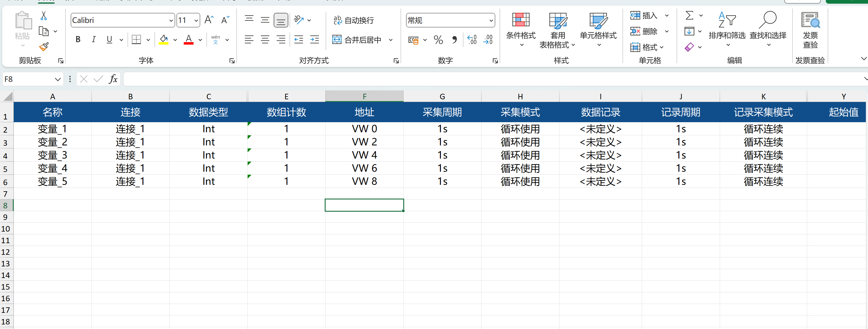
Task: Collapse the ribbon chevron
Action: (x=864, y=59)
